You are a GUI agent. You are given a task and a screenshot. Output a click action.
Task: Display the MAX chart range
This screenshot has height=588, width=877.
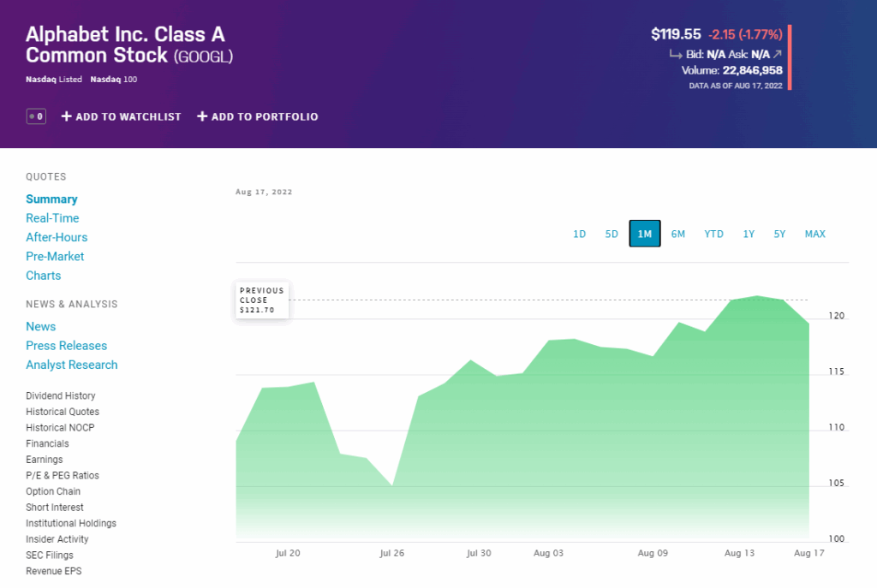pyautogui.click(x=815, y=234)
